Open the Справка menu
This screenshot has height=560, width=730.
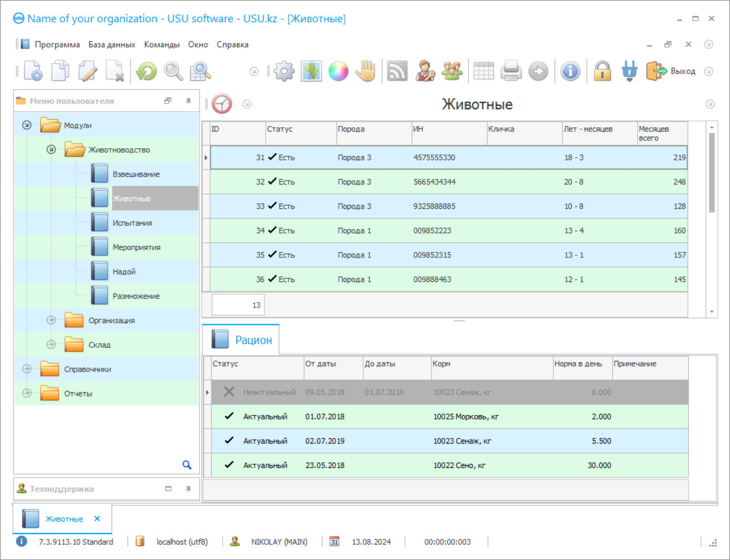(x=232, y=45)
